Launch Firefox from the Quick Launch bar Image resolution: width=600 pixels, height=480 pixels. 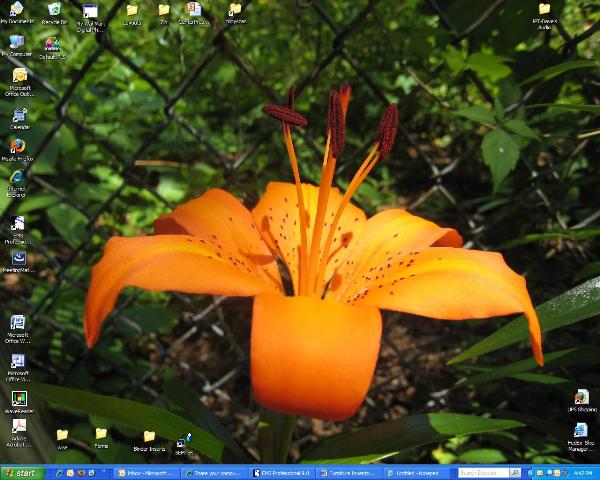[x=81, y=473]
